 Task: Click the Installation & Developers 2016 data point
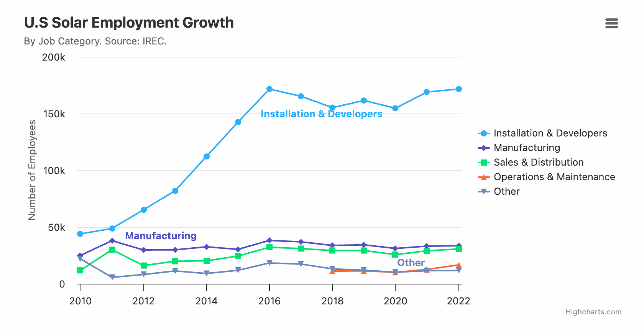[x=269, y=89]
